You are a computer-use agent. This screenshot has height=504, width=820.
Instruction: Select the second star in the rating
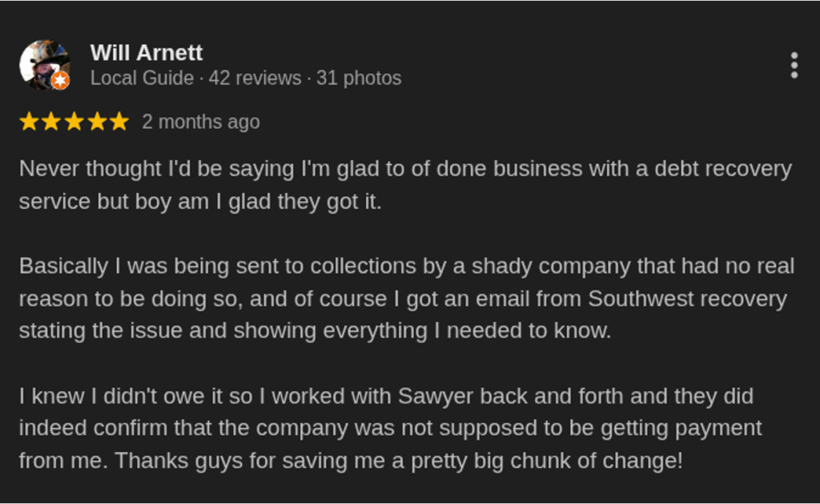(52, 122)
